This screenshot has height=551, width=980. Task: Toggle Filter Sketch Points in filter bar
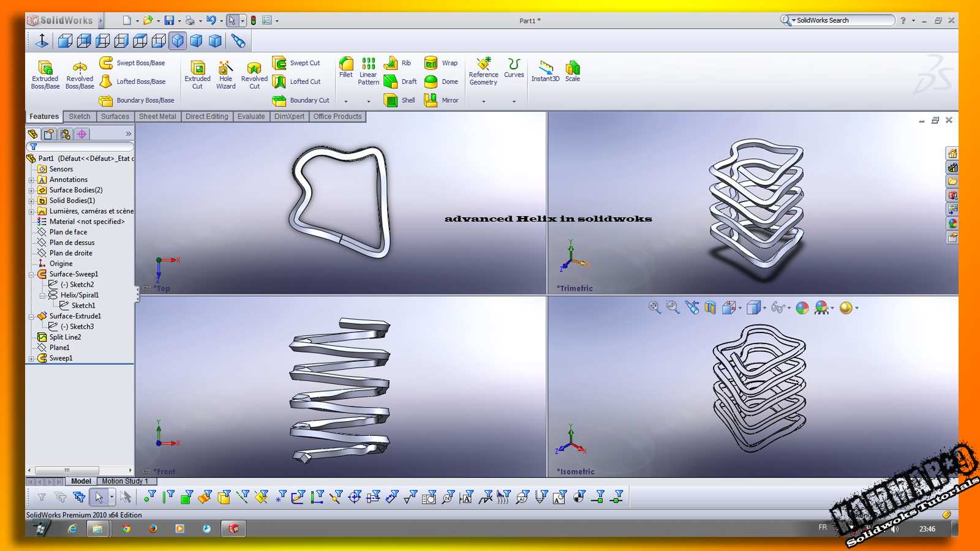[280, 497]
